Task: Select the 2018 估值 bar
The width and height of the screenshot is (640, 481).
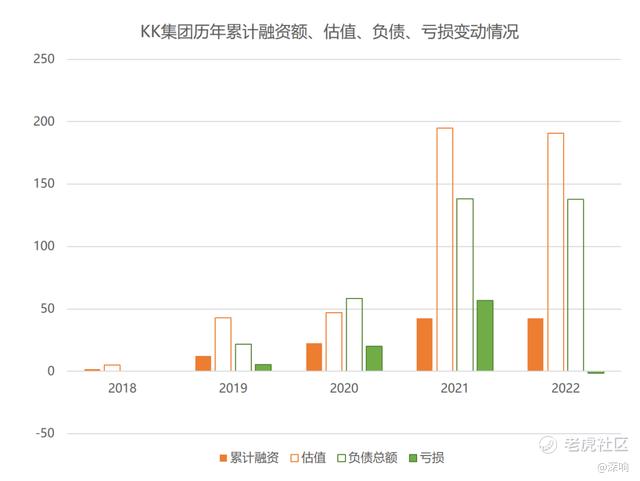Action: 112,368
